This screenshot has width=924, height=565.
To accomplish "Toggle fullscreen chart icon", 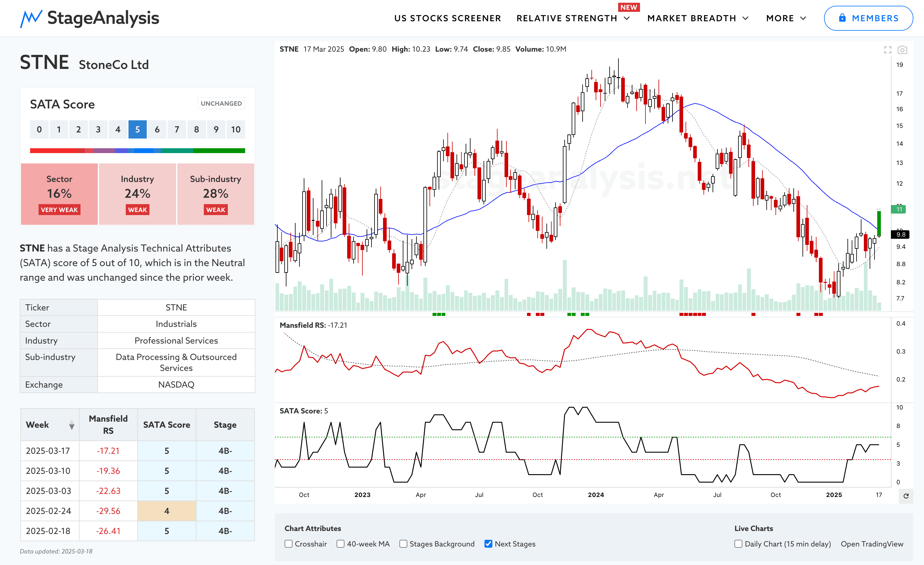I will click(x=888, y=50).
